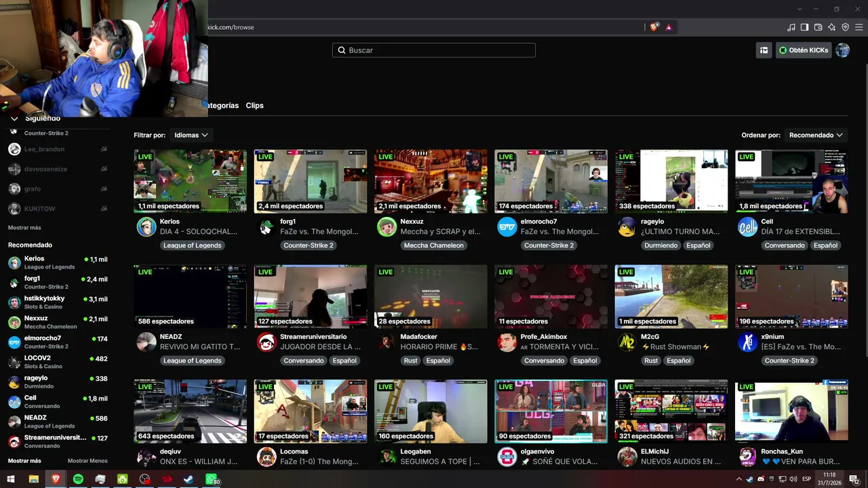The height and width of the screenshot is (488, 868).
Task: Open the Kick inbox icon beside Obtén KICKs
Action: 764,50
